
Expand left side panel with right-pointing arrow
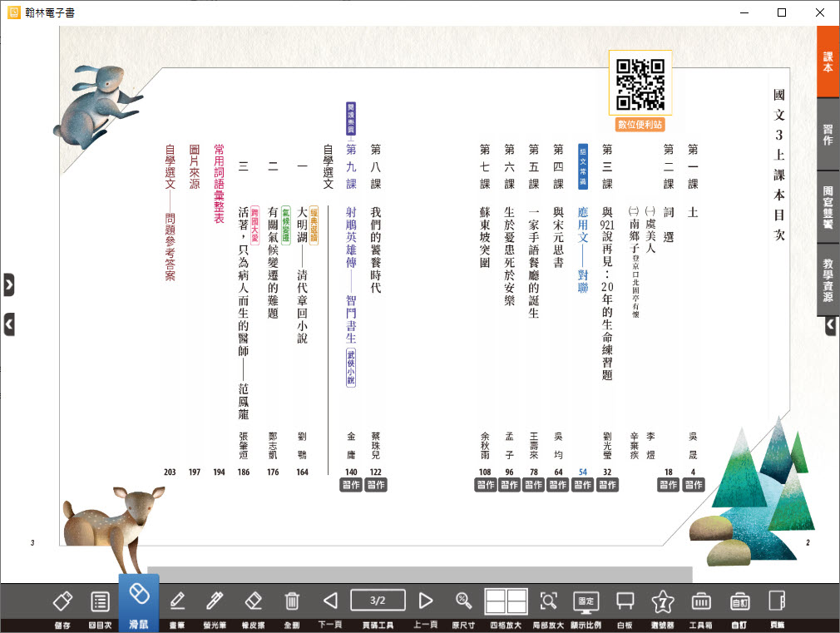point(8,284)
